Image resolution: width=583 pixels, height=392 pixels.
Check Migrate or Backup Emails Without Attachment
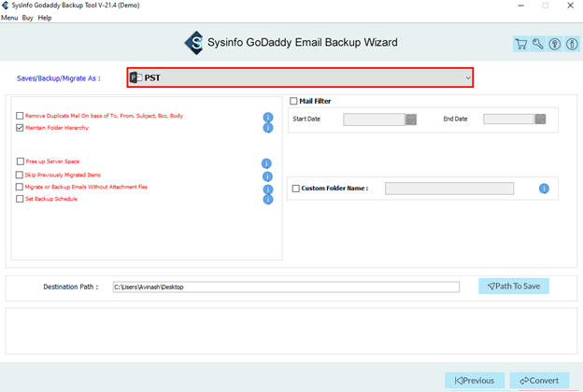pyautogui.click(x=20, y=187)
